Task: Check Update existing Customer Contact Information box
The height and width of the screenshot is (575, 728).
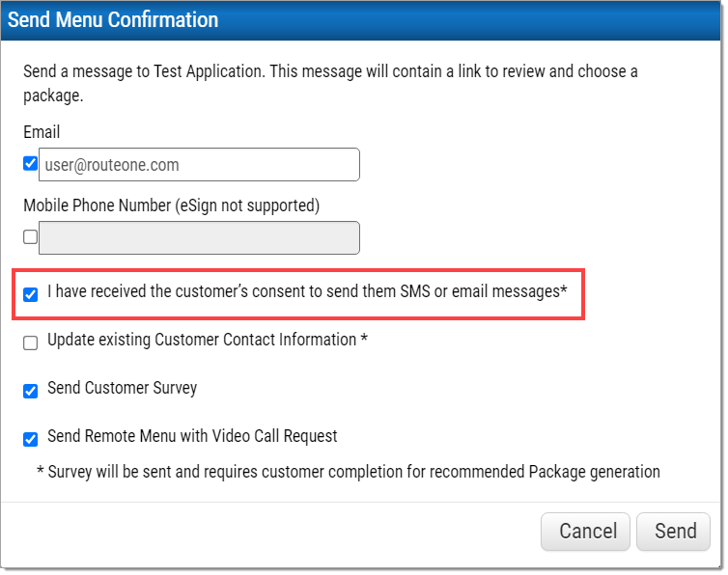Action: pyautogui.click(x=30, y=342)
